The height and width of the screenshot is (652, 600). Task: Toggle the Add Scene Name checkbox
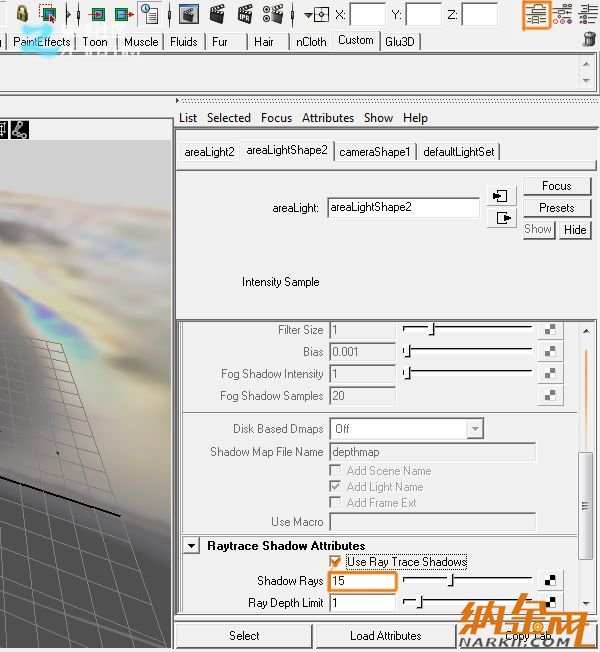336,471
